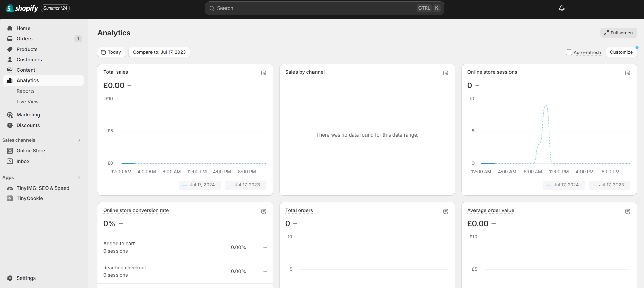Viewport: 644px width, 288px height.
Task: Click the Orders count badge showing 1
Action: [78, 39]
